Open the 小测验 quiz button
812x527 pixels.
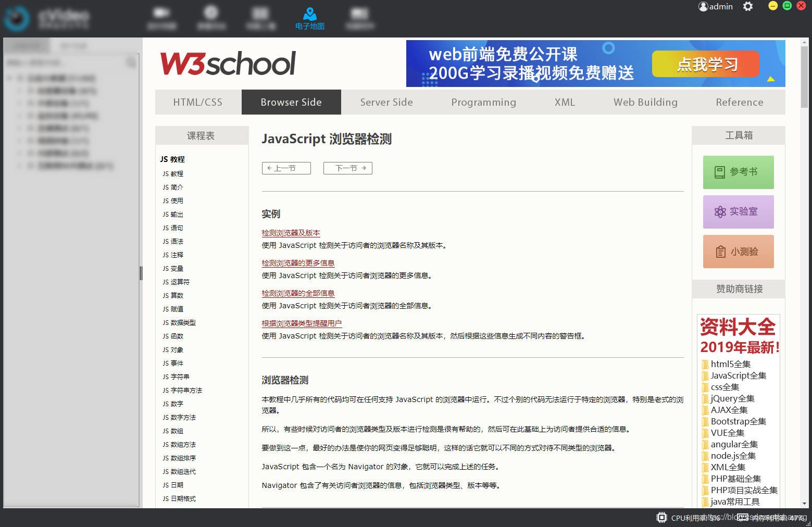tap(738, 252)
